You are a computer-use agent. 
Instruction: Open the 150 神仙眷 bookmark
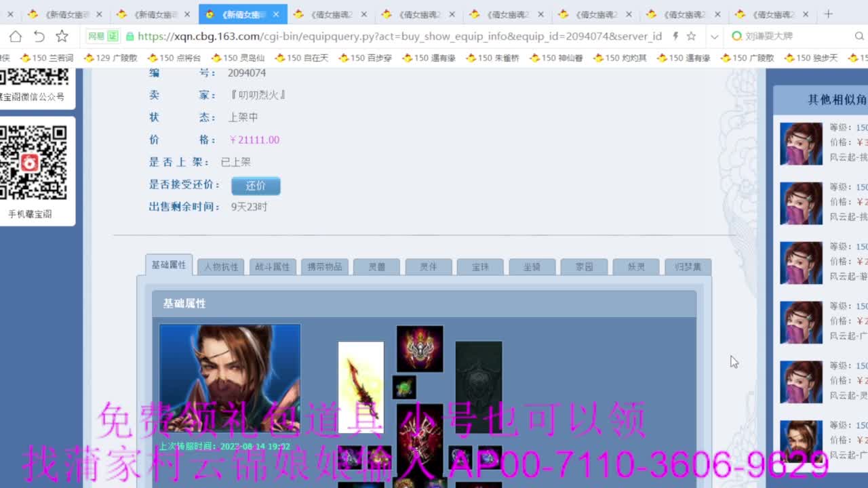tap(557, 58)
